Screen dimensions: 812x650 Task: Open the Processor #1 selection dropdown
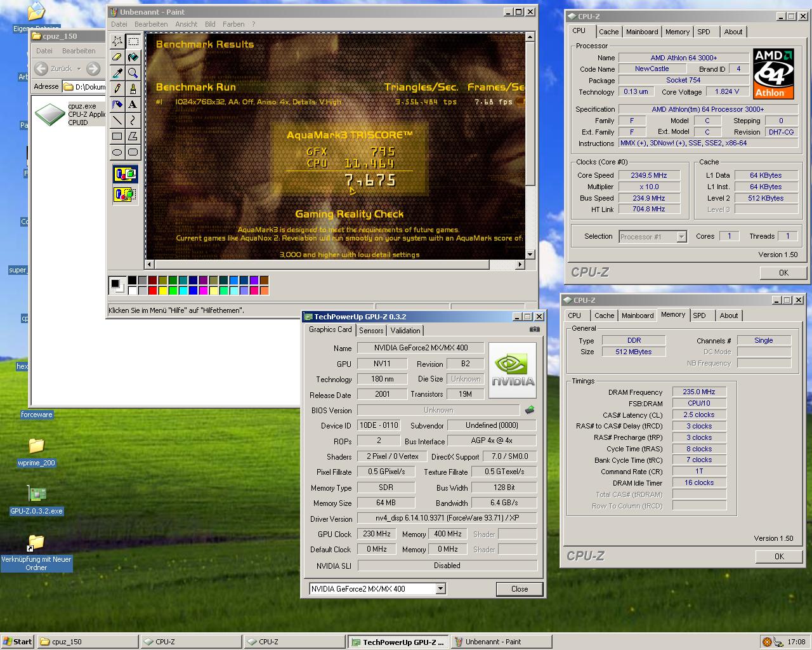coord(681,237)
